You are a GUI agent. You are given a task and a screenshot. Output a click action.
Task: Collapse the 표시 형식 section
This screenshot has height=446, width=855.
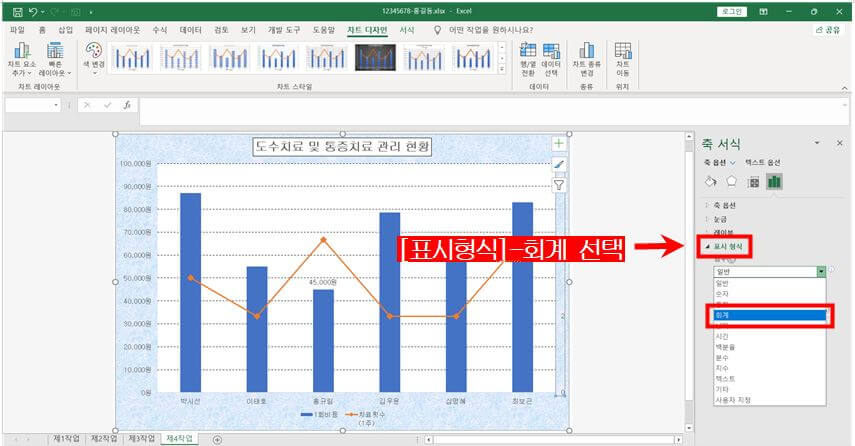click(724, 247)
